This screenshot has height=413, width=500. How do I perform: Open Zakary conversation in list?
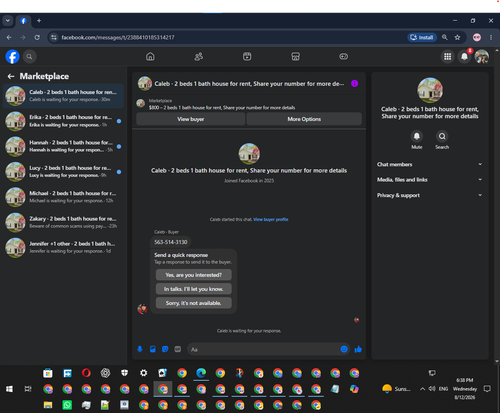63,222
